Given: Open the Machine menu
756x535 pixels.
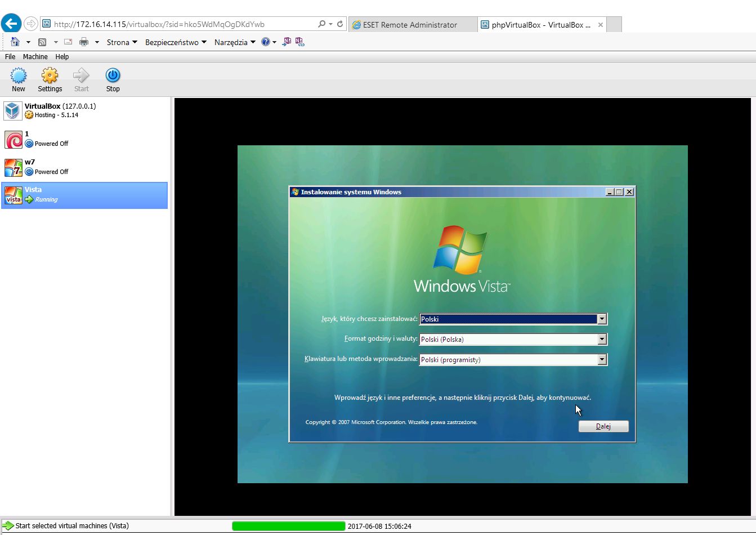Looking at the screenshot, I should coord(35,57).
